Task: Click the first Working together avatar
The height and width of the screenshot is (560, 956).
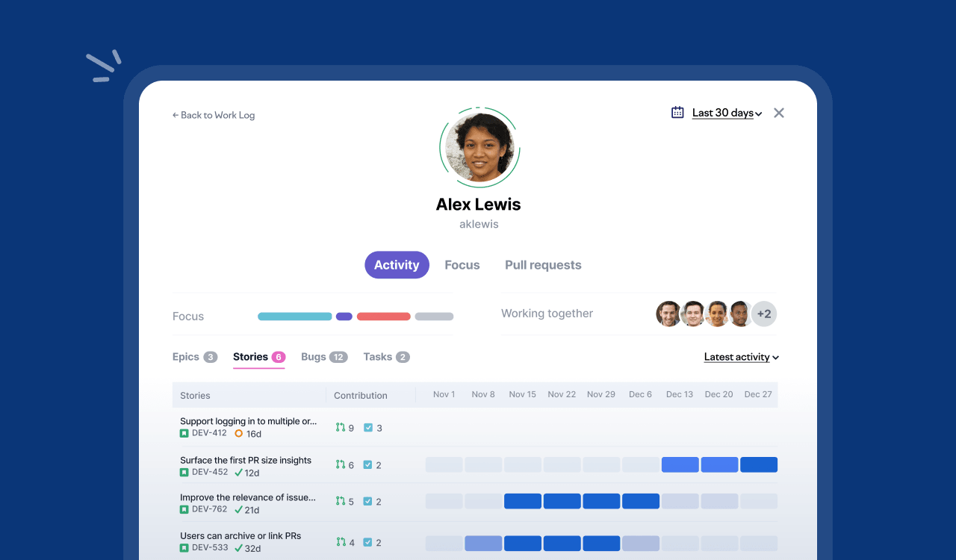Action: 668,314
